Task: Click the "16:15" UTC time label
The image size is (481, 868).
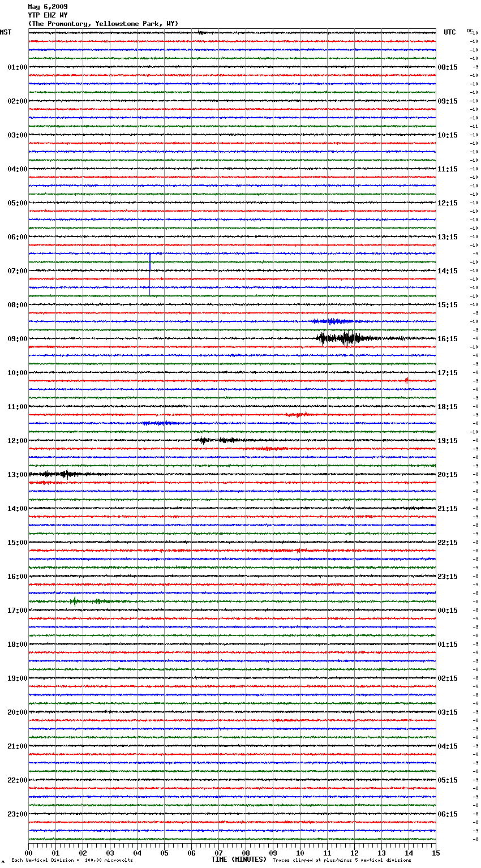Action: [x=448, y=339]
